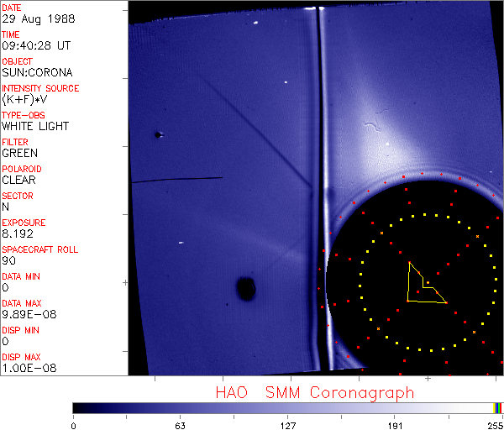The width and height of the screenshot is (504, 430).
Task: Select the WHITE LIGHT observation type
Action: 35,126
